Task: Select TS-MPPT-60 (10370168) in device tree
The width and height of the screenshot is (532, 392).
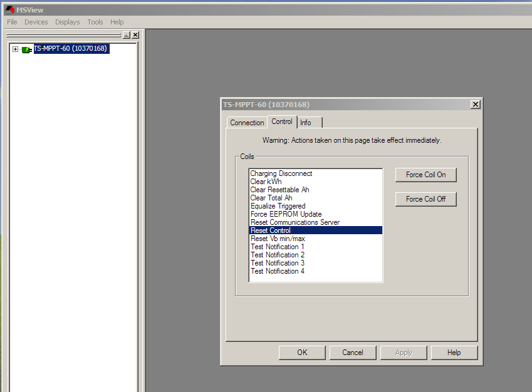Action: (71, 48)
